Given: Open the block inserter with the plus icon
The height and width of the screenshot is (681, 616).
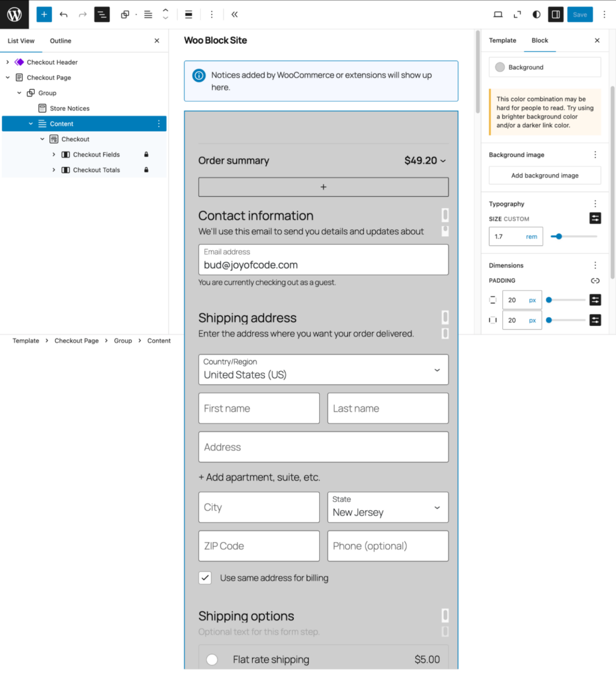Looking at the screenshot, I should 44,14.
